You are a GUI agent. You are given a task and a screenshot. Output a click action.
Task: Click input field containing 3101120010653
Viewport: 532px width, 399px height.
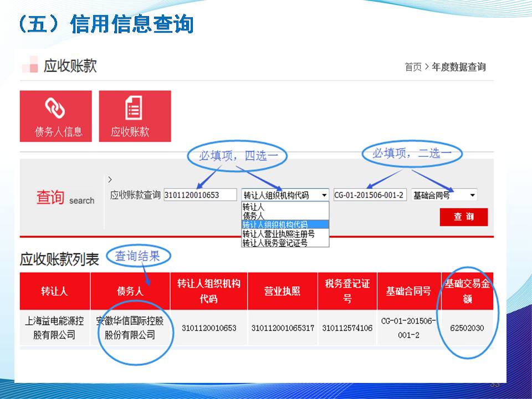tap(200, 195)
